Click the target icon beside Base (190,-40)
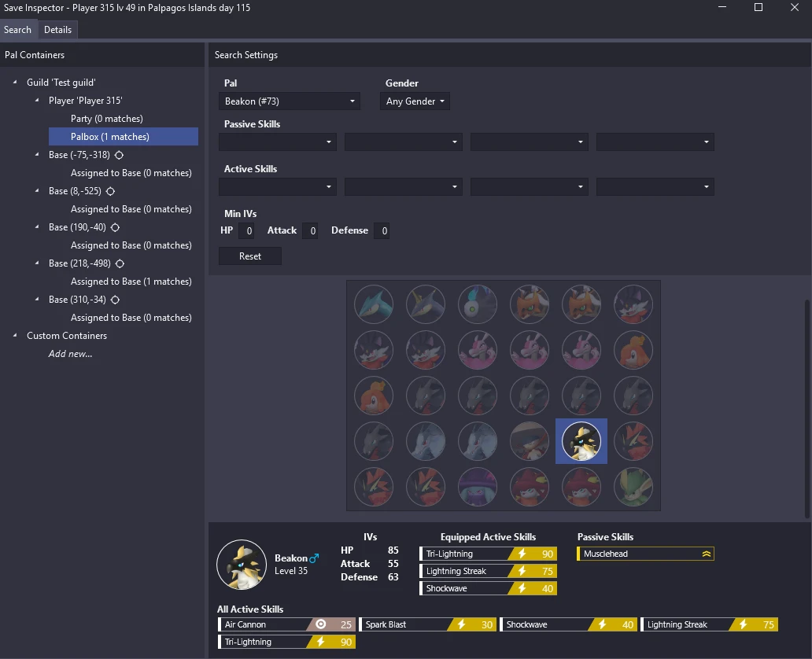Screen dimensions: 812x659 (x=115, y=227)
